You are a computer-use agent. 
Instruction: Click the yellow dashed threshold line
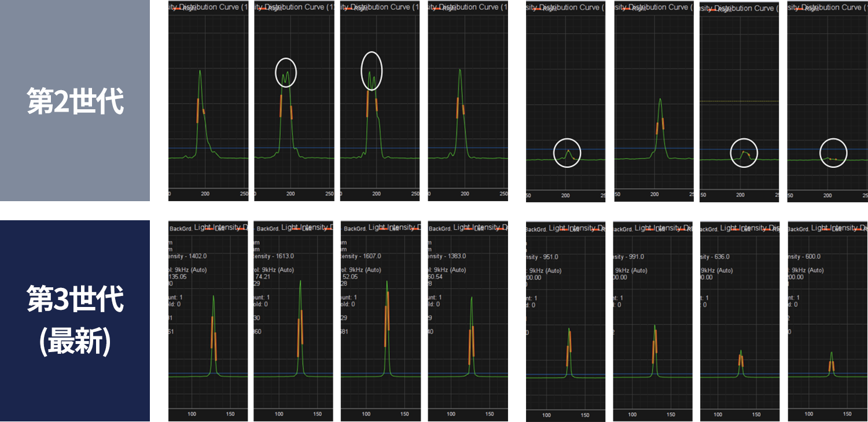[739, 101]
